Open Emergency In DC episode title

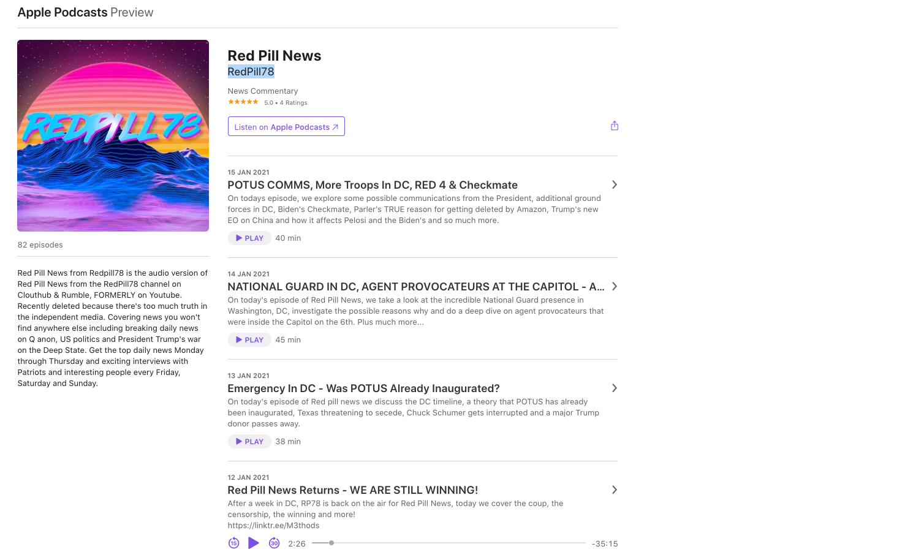[x=363, y=388]
